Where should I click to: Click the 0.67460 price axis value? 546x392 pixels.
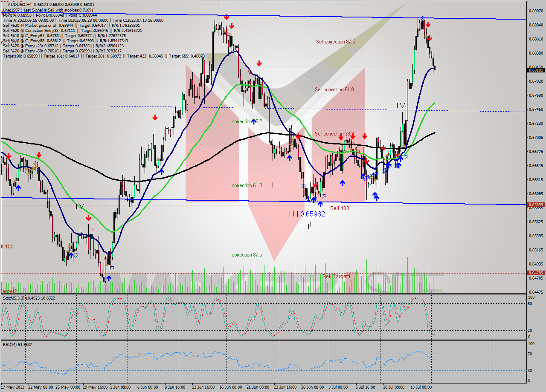coord(536,109)
